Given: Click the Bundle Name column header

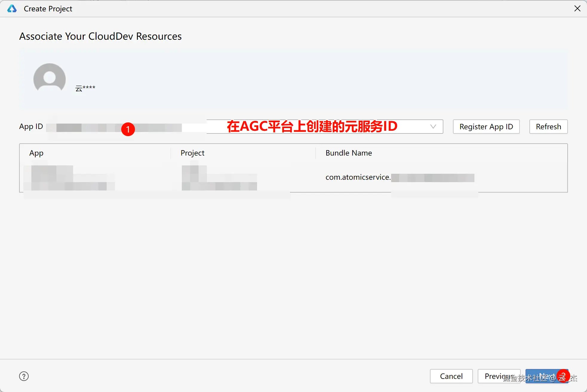Looking at the screenshot, I should pyautogui.click(x=349, y=153).
